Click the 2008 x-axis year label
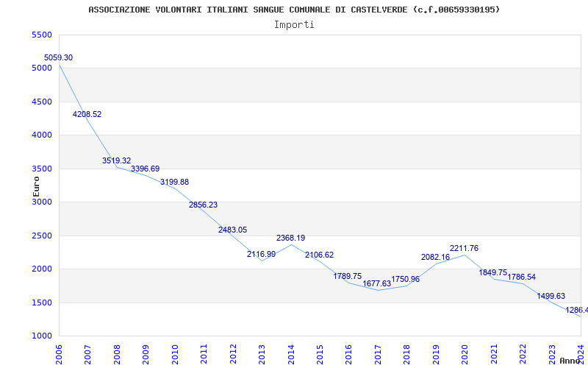588x368 pixels. tap(117, 354)
